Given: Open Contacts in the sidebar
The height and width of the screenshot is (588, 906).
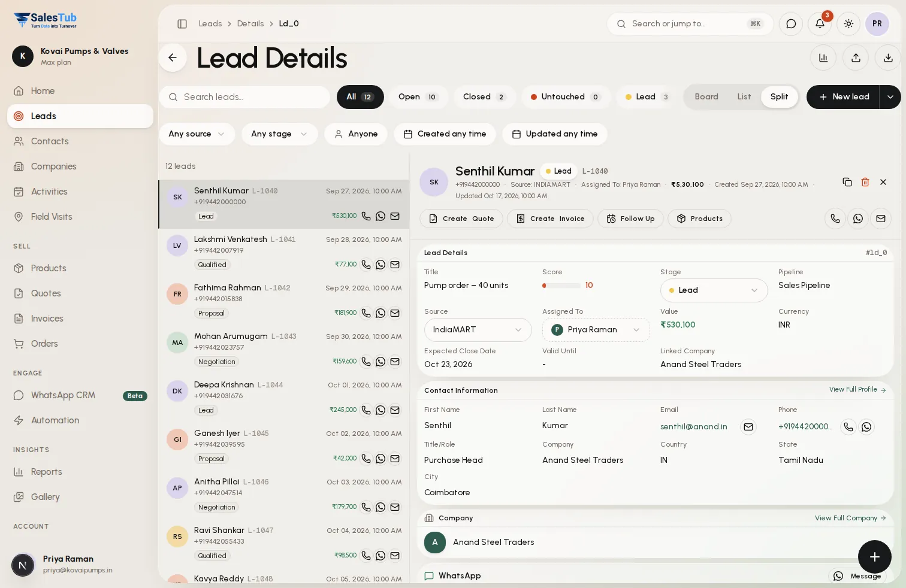Looking at the screenshot, I should pyautogui.click(x=80, y=141).
